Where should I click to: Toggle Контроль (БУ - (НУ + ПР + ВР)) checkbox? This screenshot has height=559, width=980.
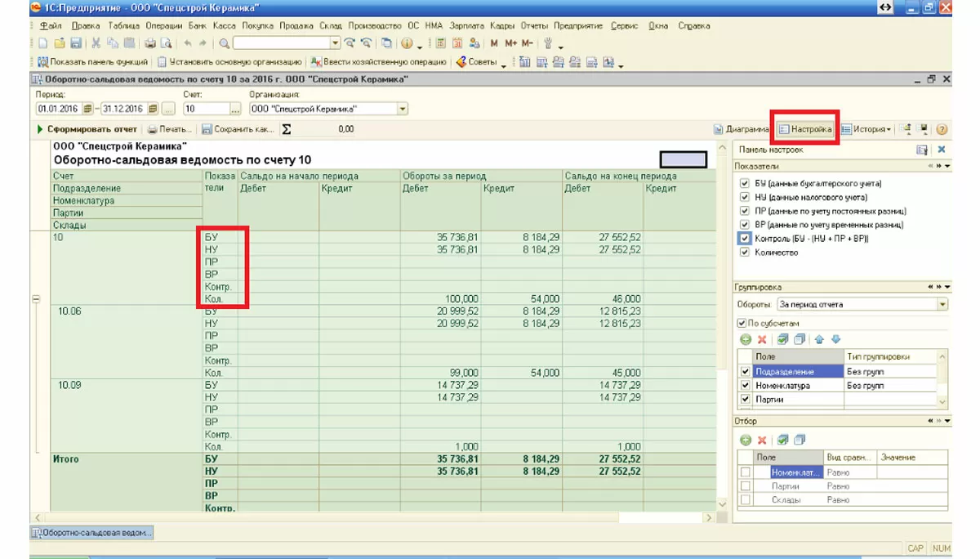pyautogui.click(x=744, y=239)
